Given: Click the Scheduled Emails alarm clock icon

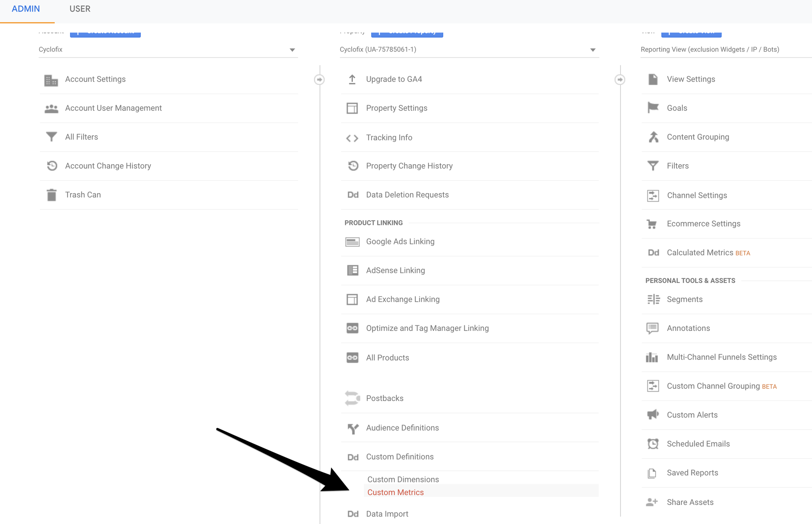Looking at the screenshot, I should 653,443.
